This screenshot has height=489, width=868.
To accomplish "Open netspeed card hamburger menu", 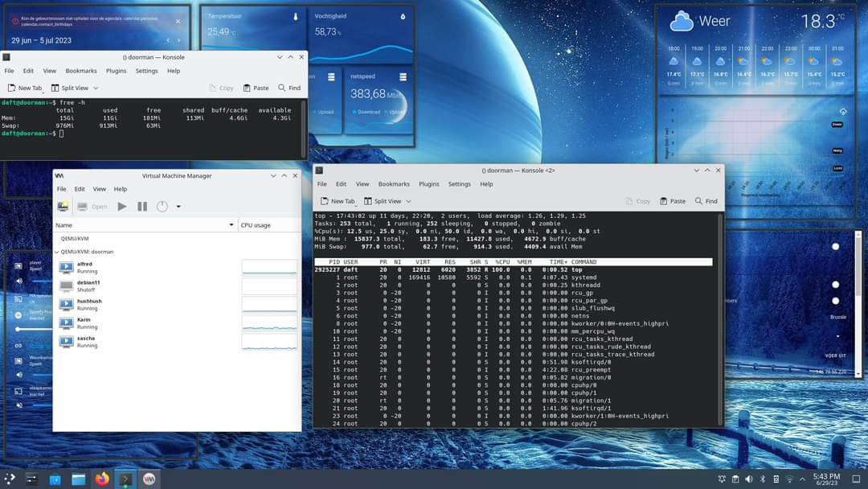I will tap(403, 77).
